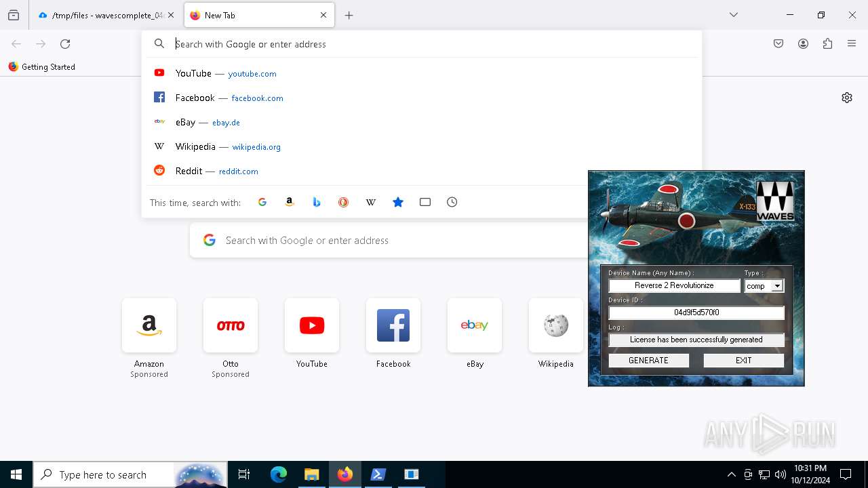Image resolution: width=868 pixels, height=488 pixels.
Task: Select the Firefox taskbar icon
Action: [345, 474]
